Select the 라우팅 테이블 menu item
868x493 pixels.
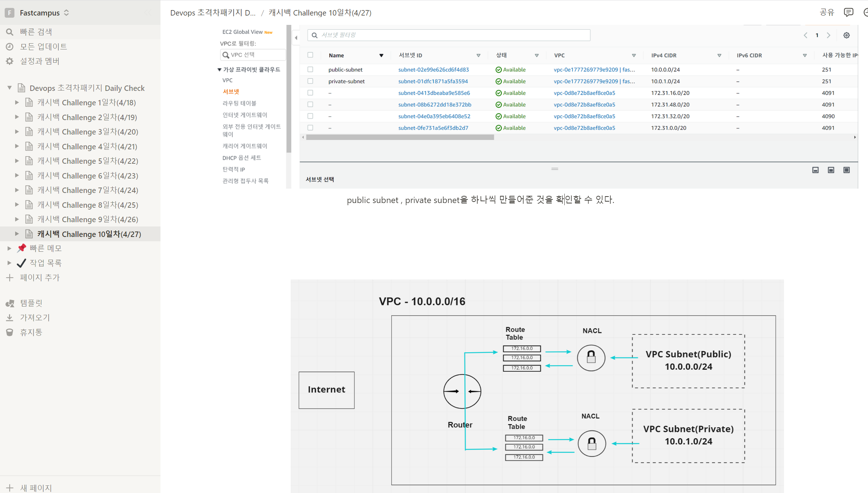pyautogui.click(x=239, y=103)
